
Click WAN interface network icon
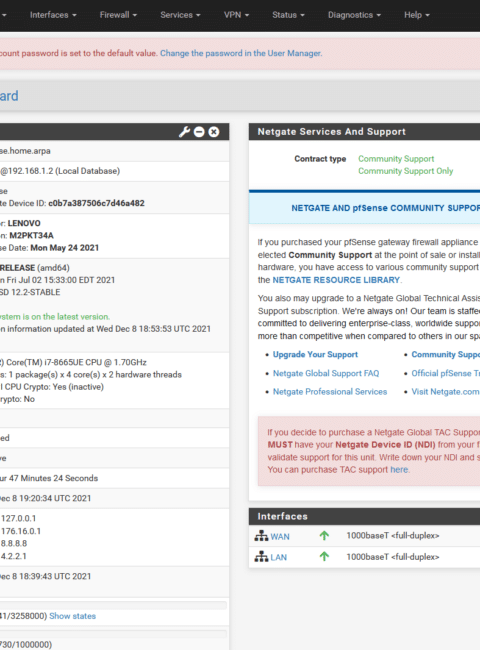[x=261, y=536]
